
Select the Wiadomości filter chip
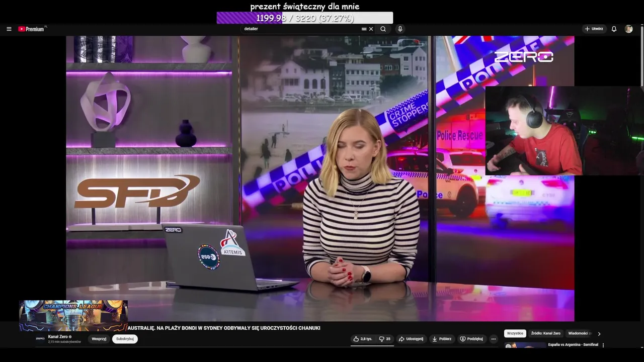pos(579,333)
